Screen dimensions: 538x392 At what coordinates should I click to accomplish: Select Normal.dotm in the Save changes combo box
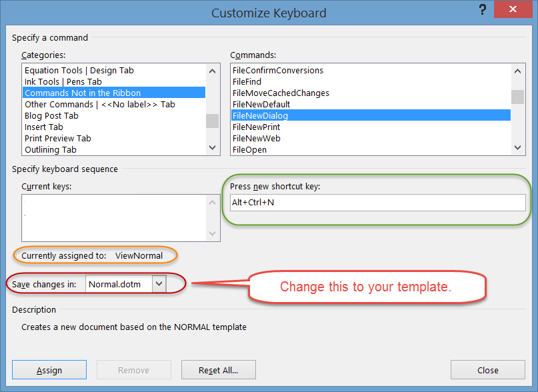coord(120,284)
